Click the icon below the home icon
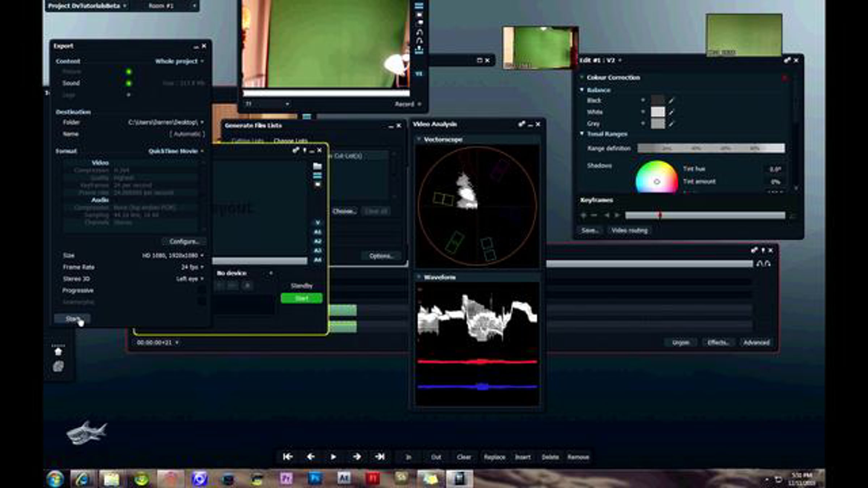This screenshot has height=488, width=868. (58, 367)
